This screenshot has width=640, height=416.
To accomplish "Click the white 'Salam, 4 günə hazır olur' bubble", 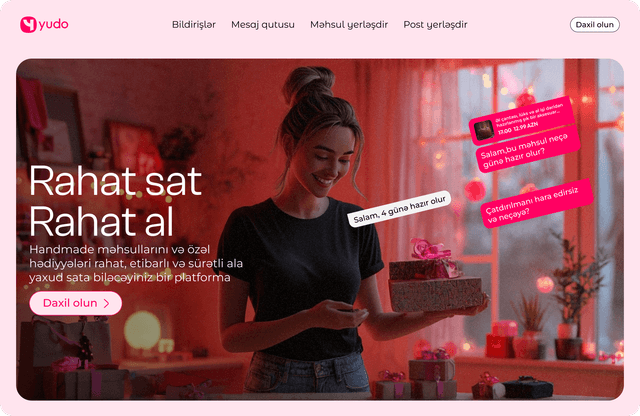I will pos(399,209).
